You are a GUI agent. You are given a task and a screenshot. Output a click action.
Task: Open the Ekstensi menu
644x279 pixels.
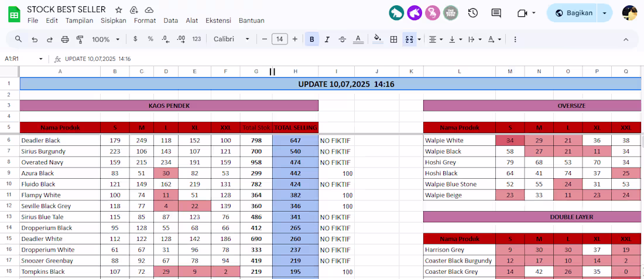click(x=218, y=21)
